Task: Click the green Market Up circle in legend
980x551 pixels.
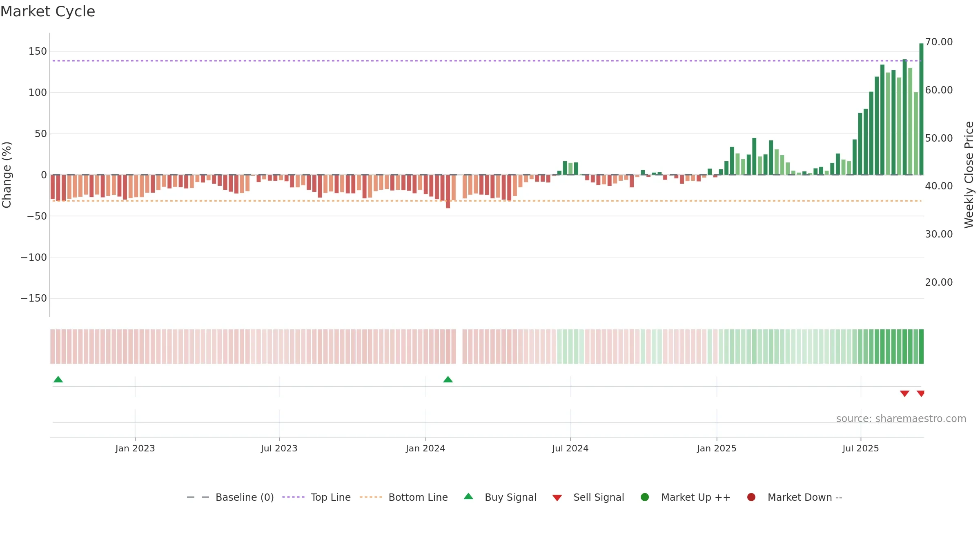Action: point(645,497)
